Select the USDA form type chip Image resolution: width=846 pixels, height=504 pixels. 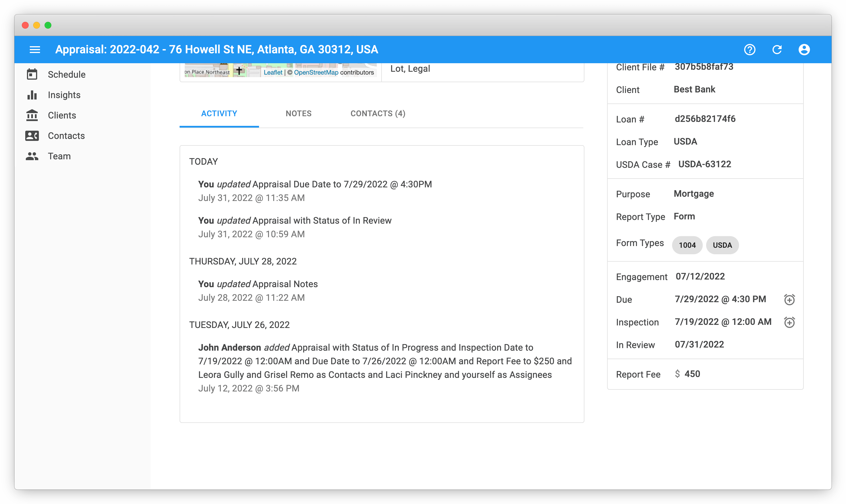point(722,245)
